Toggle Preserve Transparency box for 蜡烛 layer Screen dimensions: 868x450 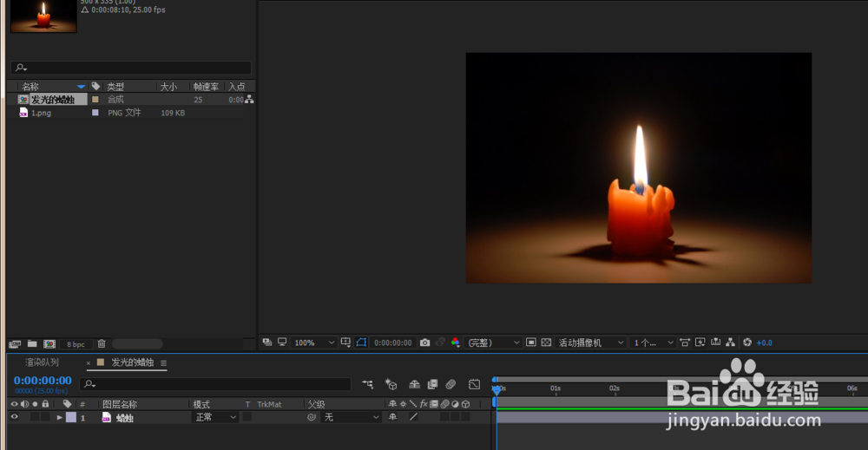click(x=247, y=417)
